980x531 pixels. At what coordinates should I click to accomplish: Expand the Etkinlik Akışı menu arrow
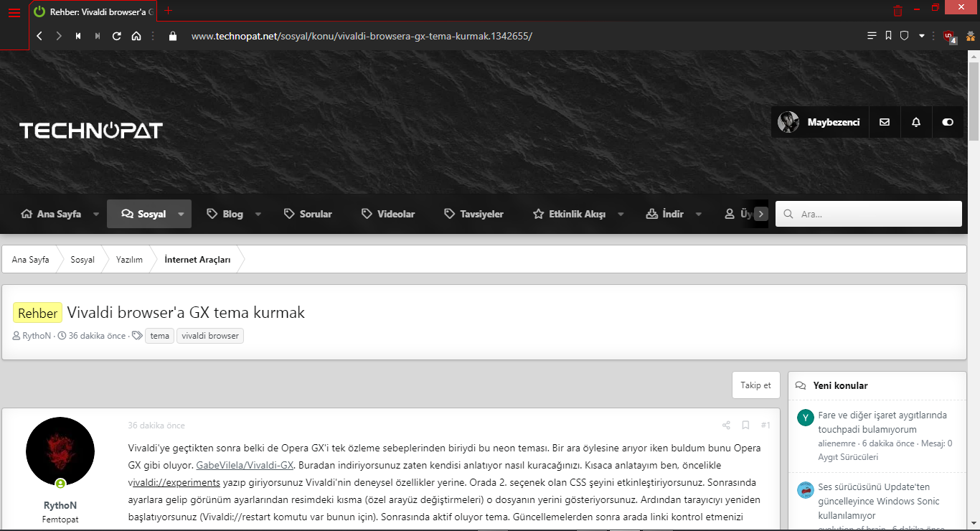click(621, 214)
